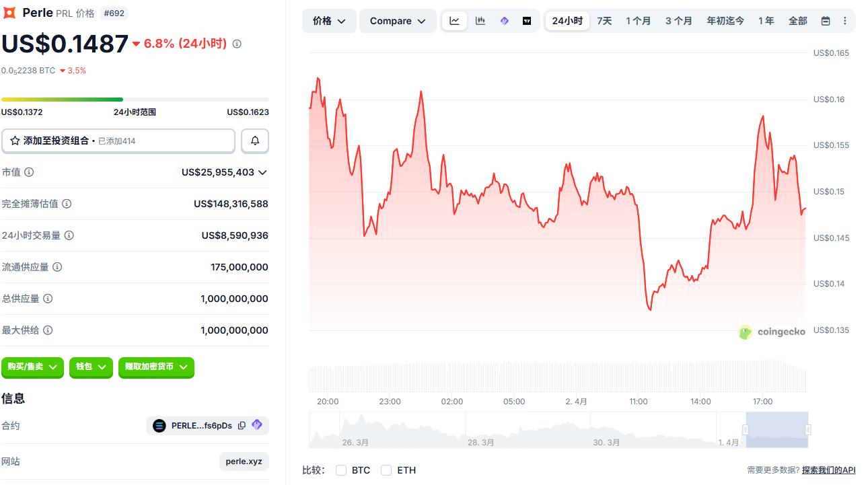
Task: Click the info icon beside 24小时交易量
Action: (69, 235)
